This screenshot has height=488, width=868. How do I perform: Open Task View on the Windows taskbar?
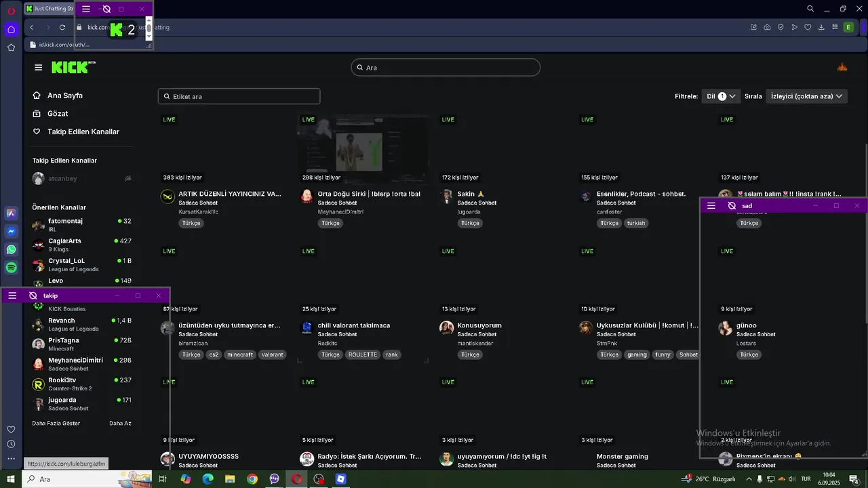(163, 479)
